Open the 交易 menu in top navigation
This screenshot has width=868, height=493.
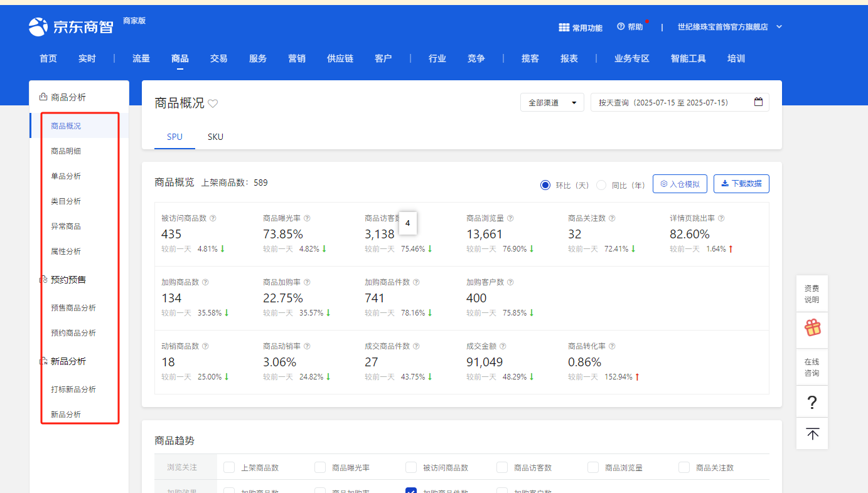tap(219, 58)
